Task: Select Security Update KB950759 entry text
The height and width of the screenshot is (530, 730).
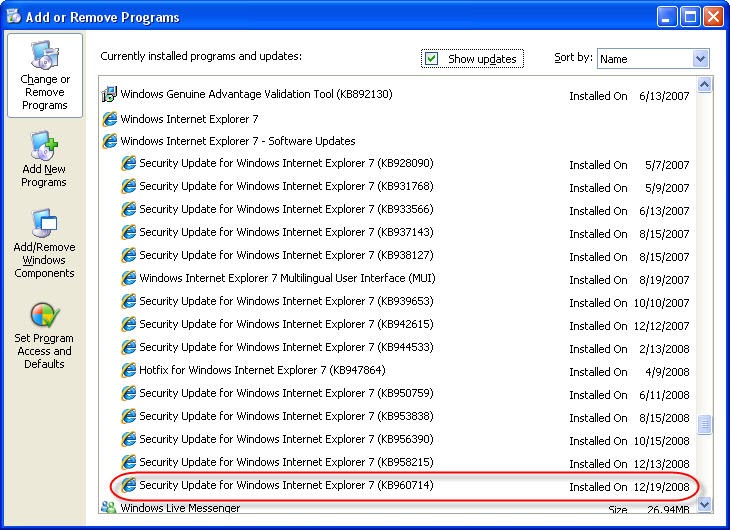Action: pos(286,394)
